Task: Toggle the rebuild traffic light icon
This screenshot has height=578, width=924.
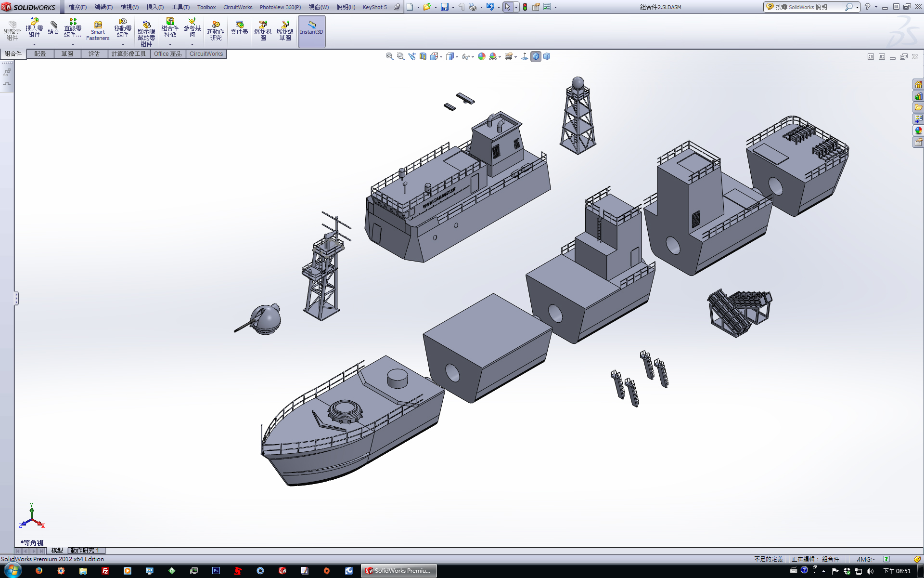Action: [525, 7]
